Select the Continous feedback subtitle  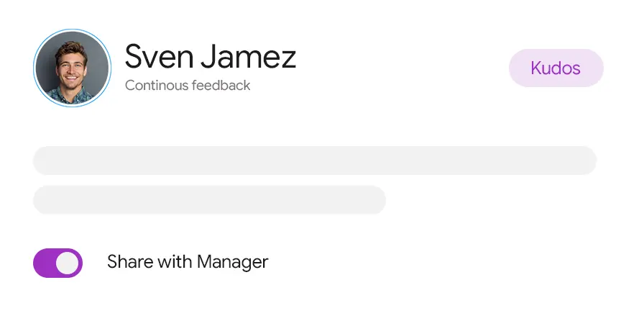188,86
